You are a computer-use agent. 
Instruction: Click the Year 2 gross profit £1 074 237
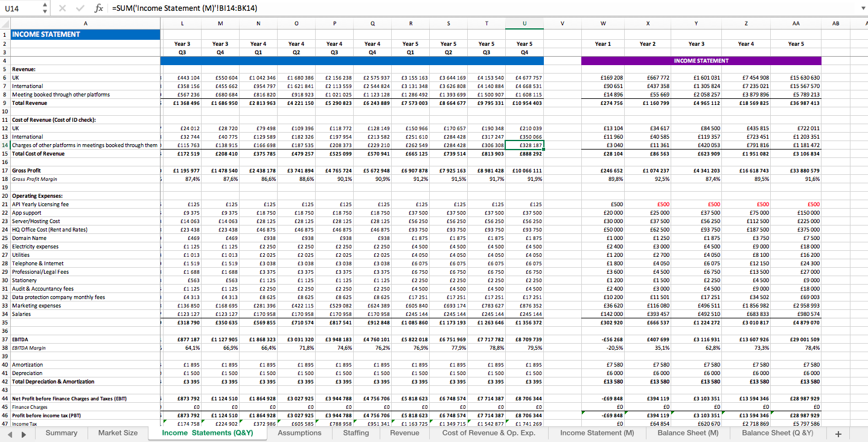point(648,170)
